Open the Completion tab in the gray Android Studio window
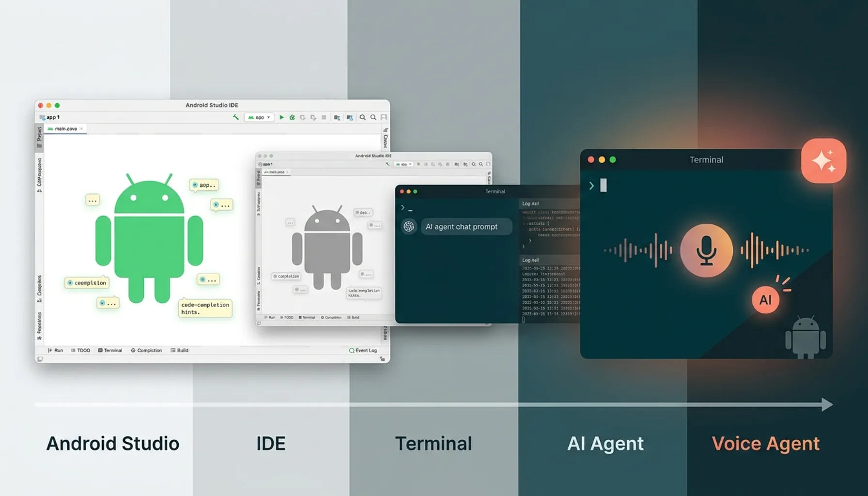Screen dimensions: 868x496 (331, 317)
